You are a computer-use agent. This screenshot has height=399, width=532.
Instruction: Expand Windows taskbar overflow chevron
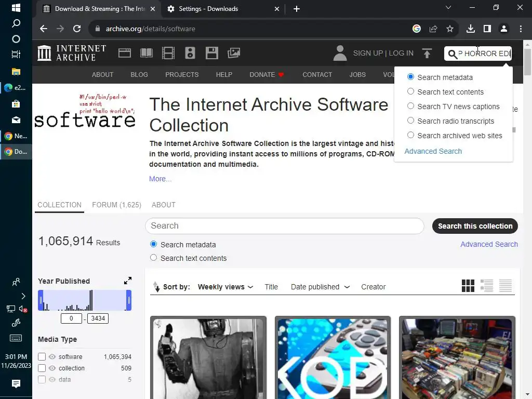pyautogui.click(x=23, y=296)
